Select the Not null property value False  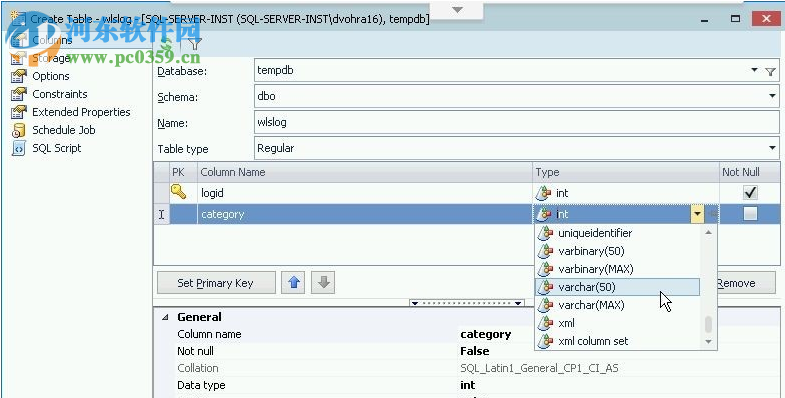475,351
